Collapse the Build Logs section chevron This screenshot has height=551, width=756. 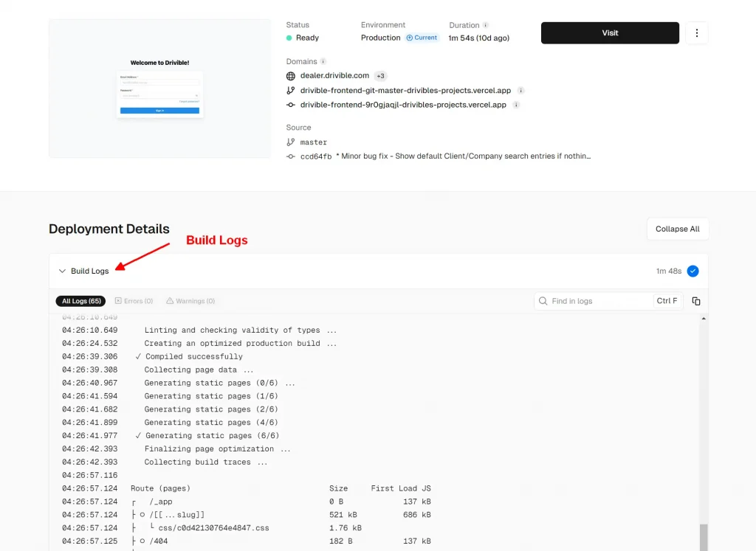pyautogui.click(x=62, y=271)
